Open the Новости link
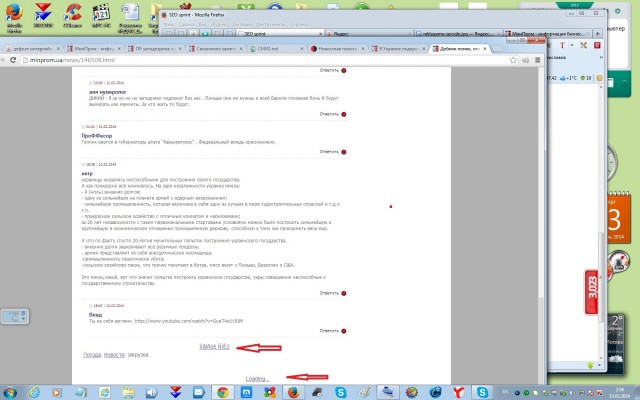 pyautogui.click(x=113, y=355)
